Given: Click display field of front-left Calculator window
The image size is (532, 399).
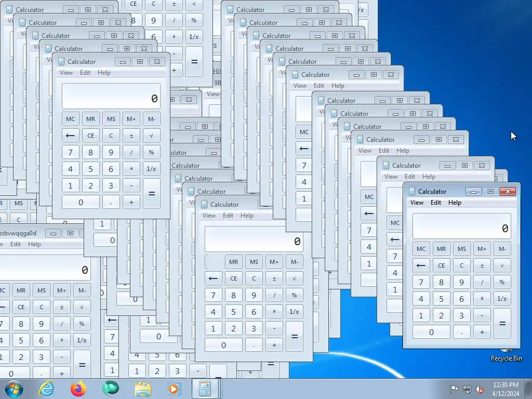Looking at the screenshot, I should pyautogui.click(x=111, y=96).
